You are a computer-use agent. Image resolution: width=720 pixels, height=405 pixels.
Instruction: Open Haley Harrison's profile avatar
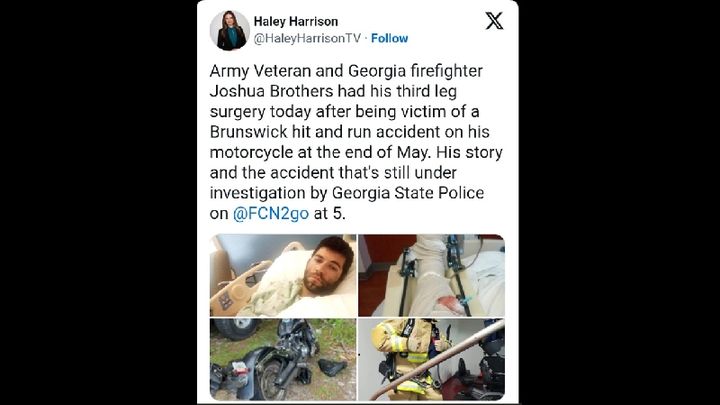[230, 30]
